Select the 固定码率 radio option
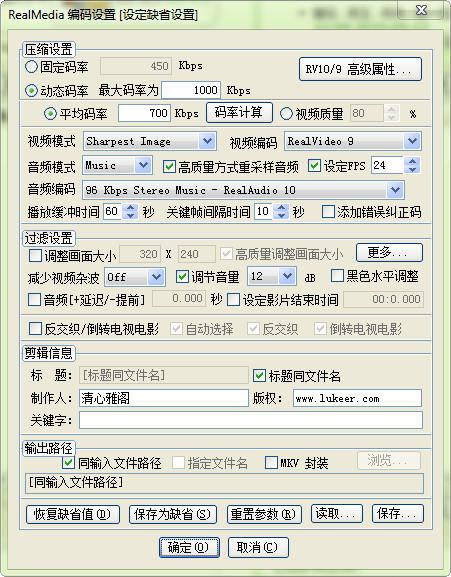Image resolution: width=451 pixels, height=577 pixels. 31,67
